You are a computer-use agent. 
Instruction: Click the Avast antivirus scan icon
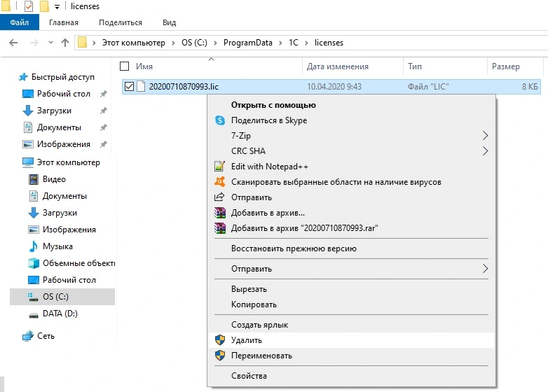coord(220,182)
